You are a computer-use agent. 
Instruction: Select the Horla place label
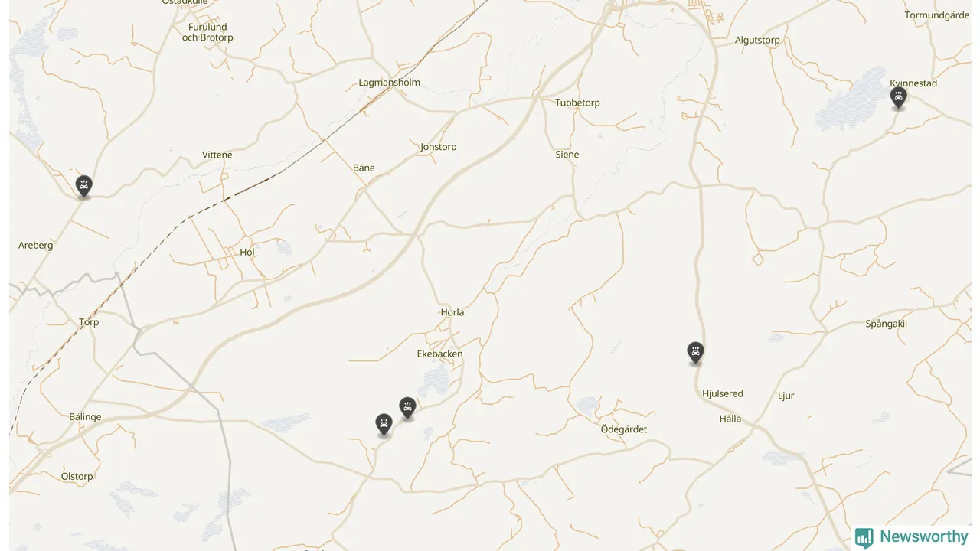(452, 312)
